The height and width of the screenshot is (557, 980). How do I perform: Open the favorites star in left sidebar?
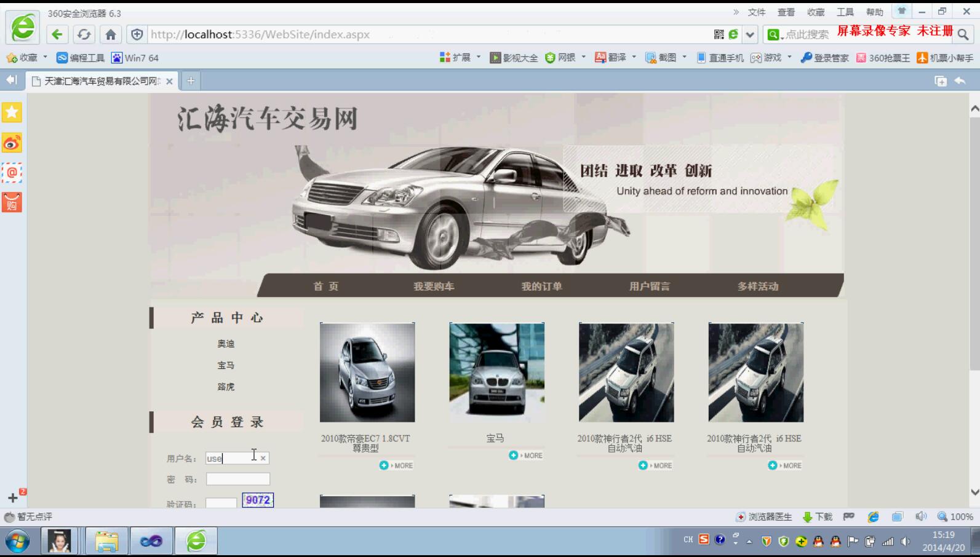pyautogui.click(x=12, y=113)
